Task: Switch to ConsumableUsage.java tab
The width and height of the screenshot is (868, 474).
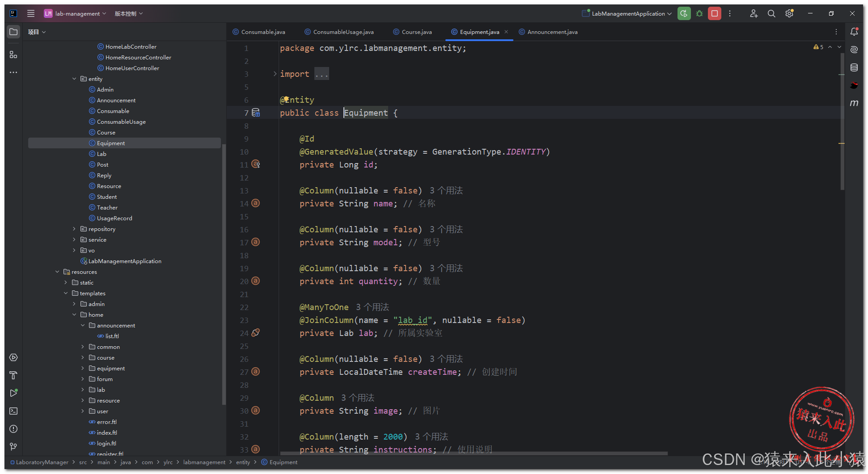Action: pyautogui.click(x=339, y=32)
